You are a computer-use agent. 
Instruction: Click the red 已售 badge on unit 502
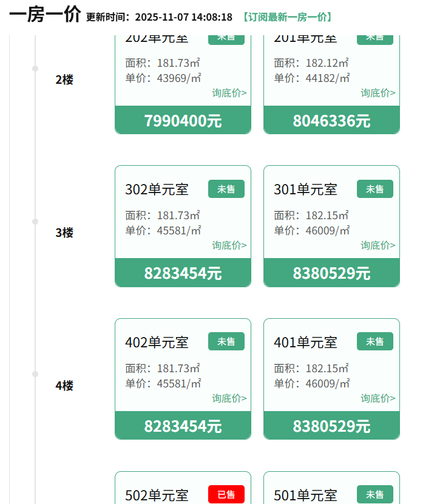[x=226, y=494]
